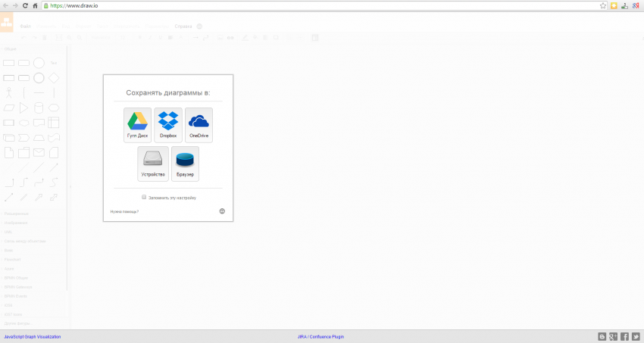Pick OneDrive storage option
The width and height of the screenshot is (644, 343).
coord(199,125)
